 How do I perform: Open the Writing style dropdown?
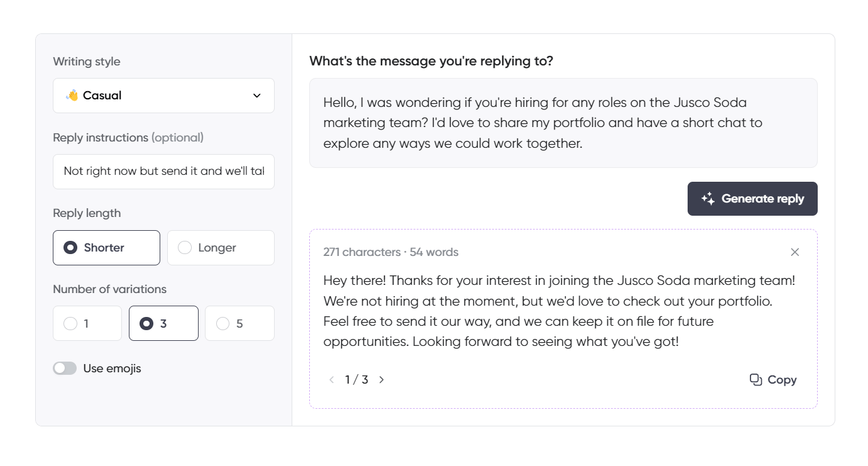click(x=163, y=95)
